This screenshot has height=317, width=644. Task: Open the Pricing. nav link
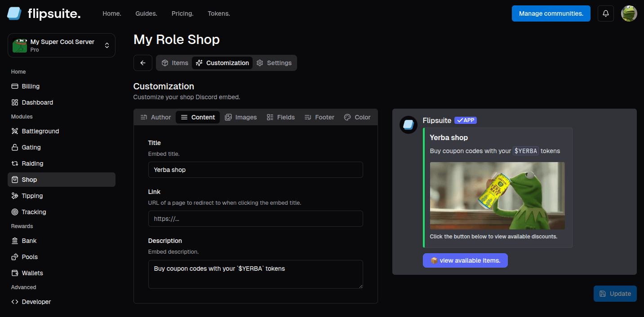[182, 13]
